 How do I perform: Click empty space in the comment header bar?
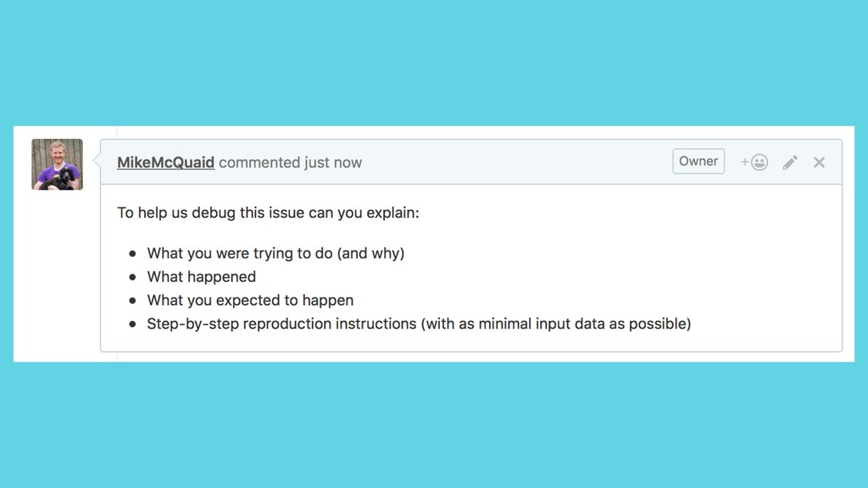(515, 162)
